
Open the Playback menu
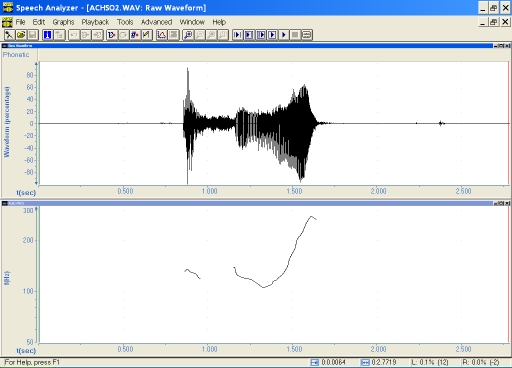pos(95,22)
